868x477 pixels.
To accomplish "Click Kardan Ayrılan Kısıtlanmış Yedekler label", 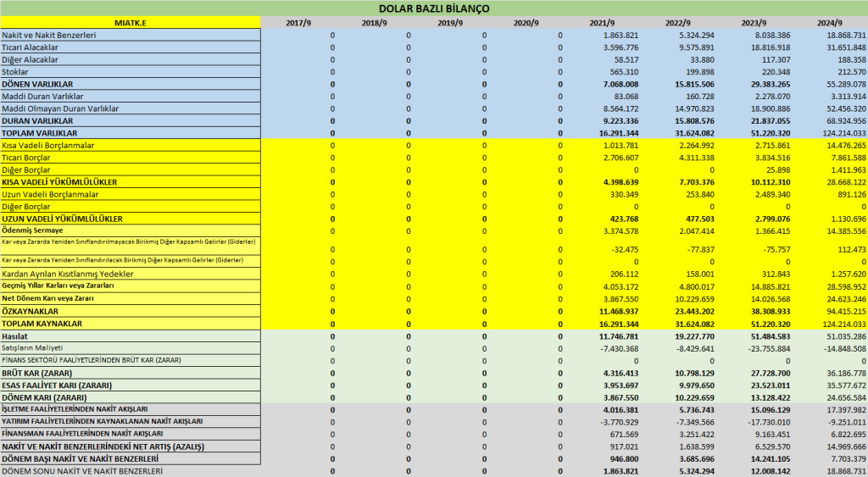I will [x=68, y=274].
